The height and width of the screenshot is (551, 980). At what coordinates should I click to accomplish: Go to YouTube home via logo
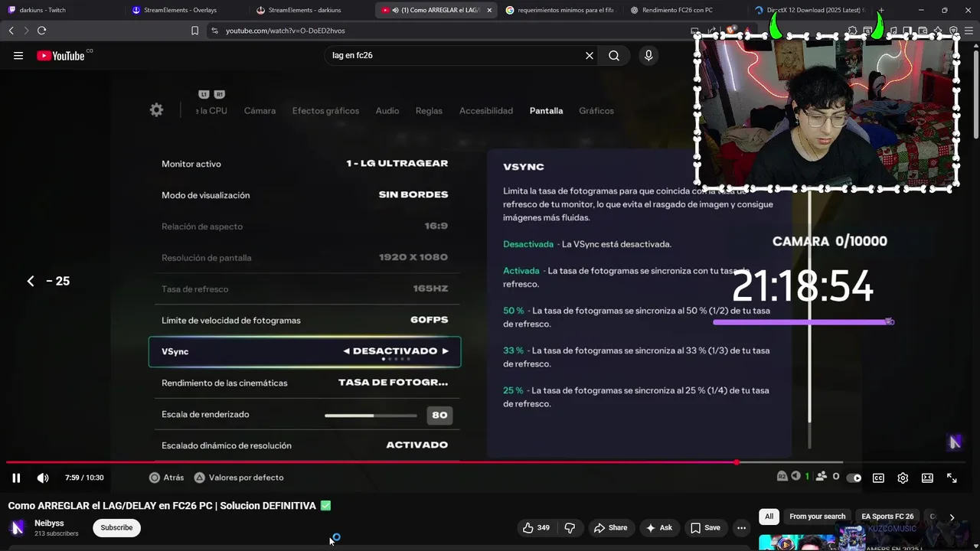pyautogui.click(x=60, y=55)
